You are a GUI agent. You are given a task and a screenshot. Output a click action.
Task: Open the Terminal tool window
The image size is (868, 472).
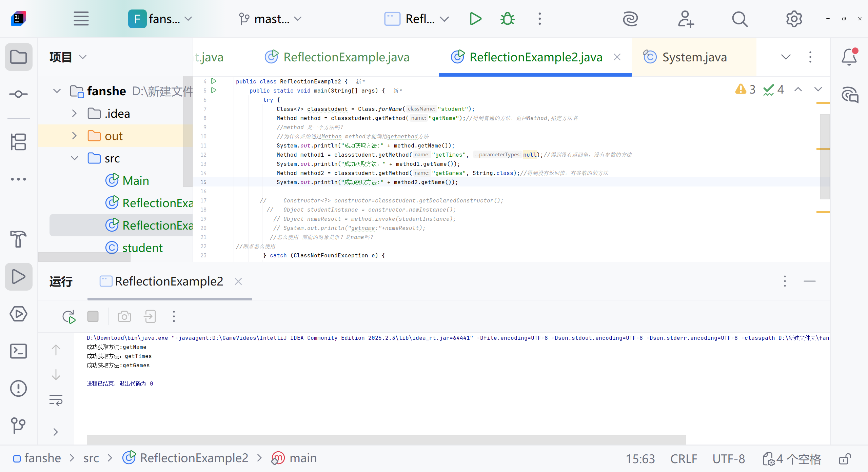[x=18, y=351]
